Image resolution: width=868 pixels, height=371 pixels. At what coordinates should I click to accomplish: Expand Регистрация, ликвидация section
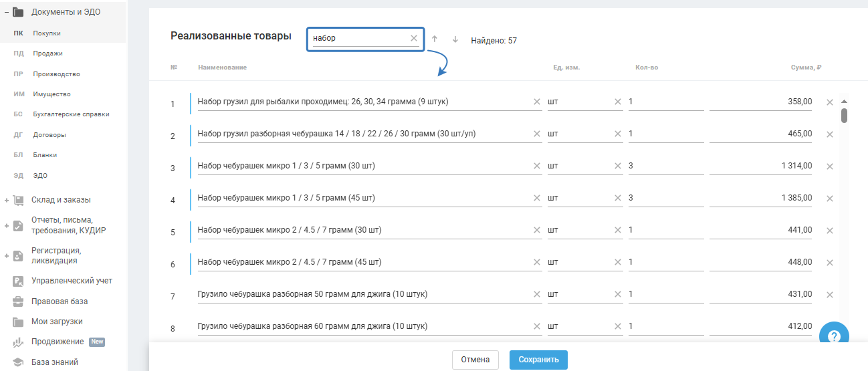[6, 255]
